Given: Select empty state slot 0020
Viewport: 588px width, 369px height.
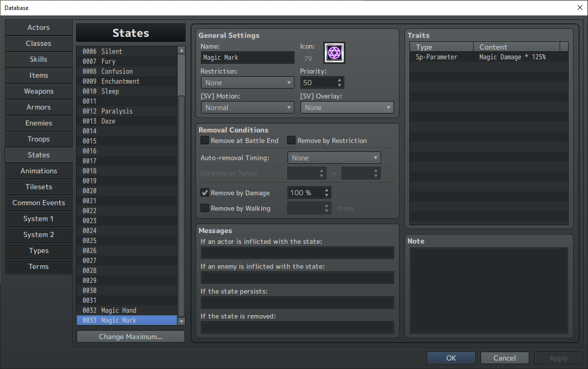Looking at the screenshot, I should 127,191.
